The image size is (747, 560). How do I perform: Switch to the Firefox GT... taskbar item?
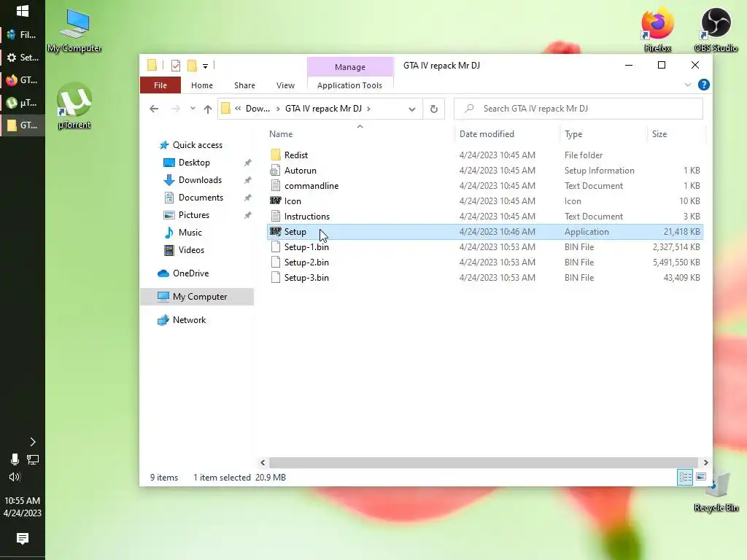(23, 80)
